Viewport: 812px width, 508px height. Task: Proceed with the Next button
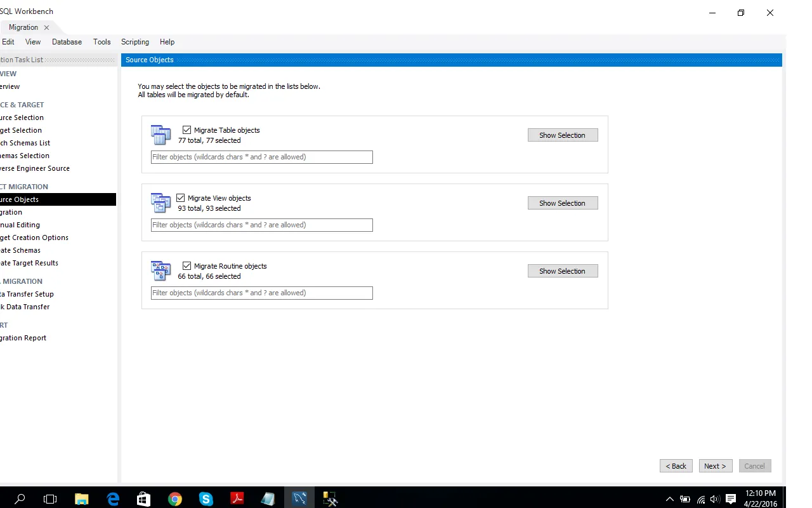(716, 466)
